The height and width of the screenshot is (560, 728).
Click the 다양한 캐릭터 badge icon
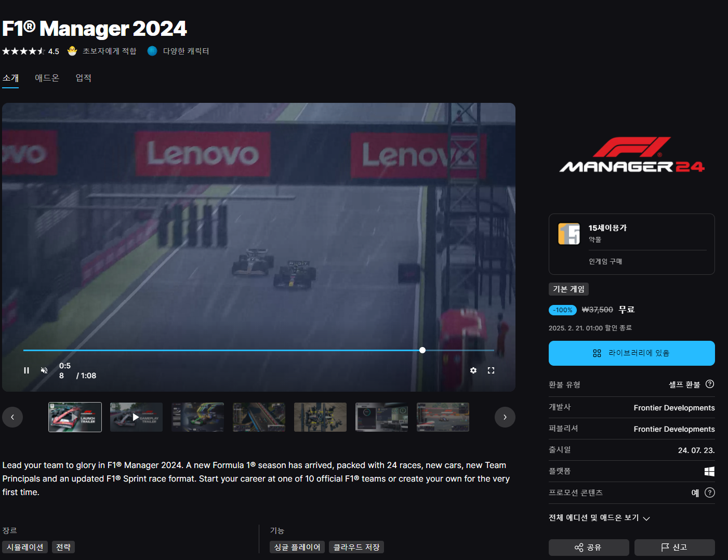(152, 51)
